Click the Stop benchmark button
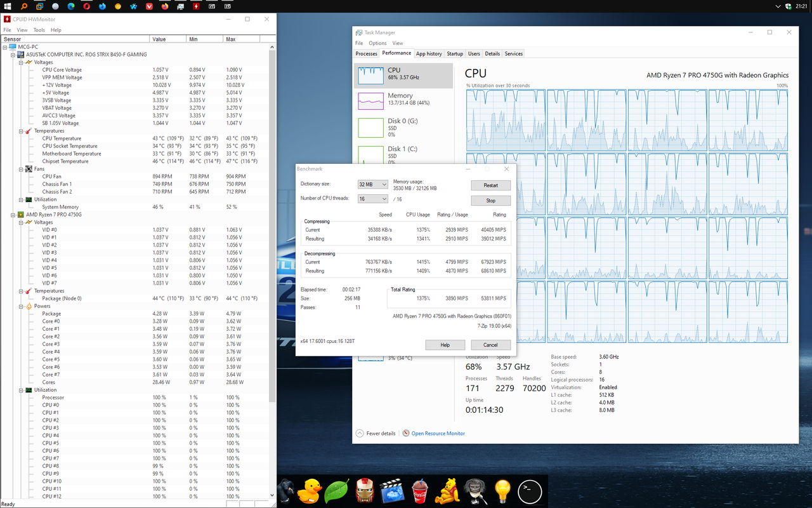This screenshot has height=508, width=812. pyautogui.click(x=491, y=201)
